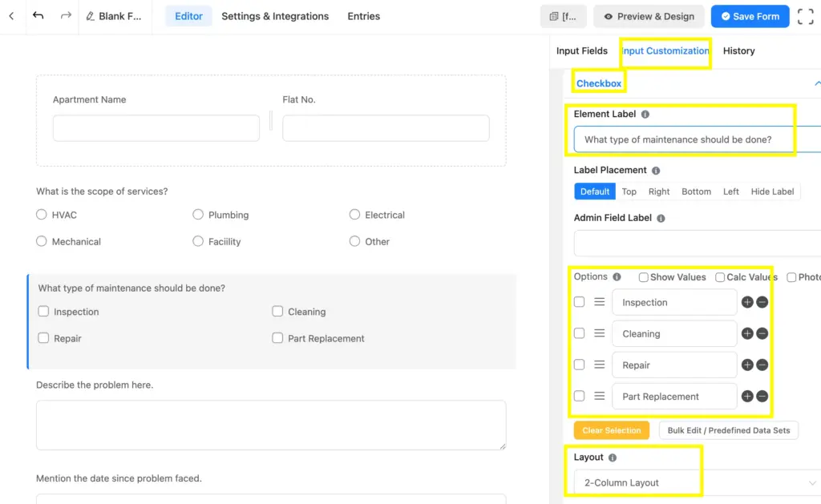Viewport: 821px width, 504px height.
Task: Click the pencil icon next to Blank Form title
Action: click(x=89, y=15)
